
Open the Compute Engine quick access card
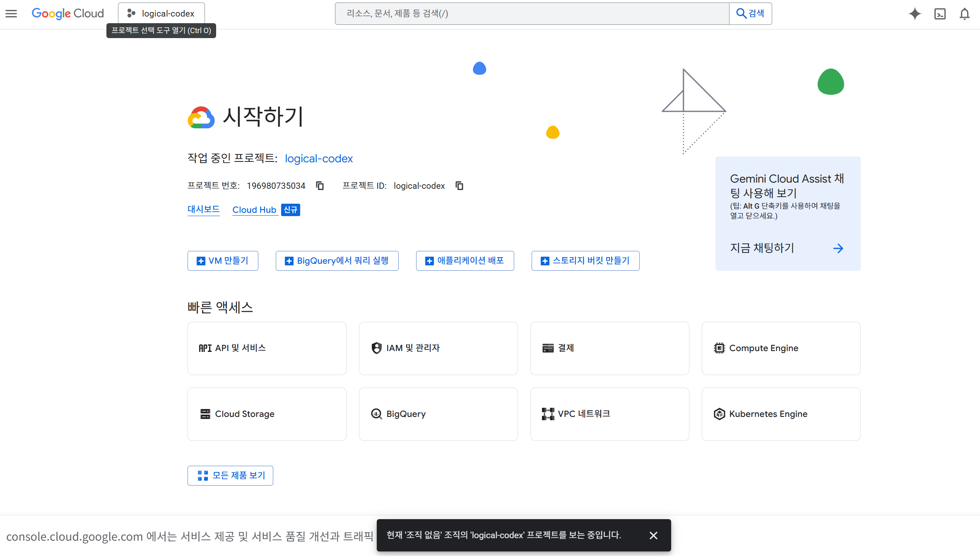click(781, 348)
